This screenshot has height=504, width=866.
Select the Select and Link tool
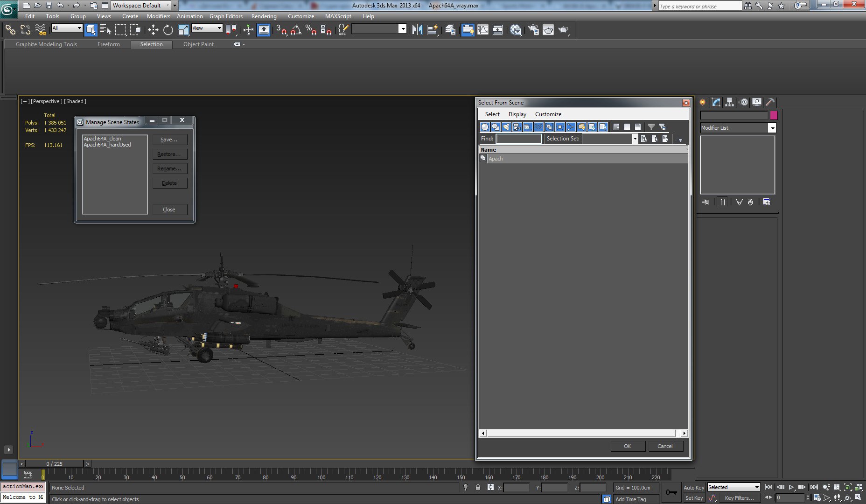point(10,30)
